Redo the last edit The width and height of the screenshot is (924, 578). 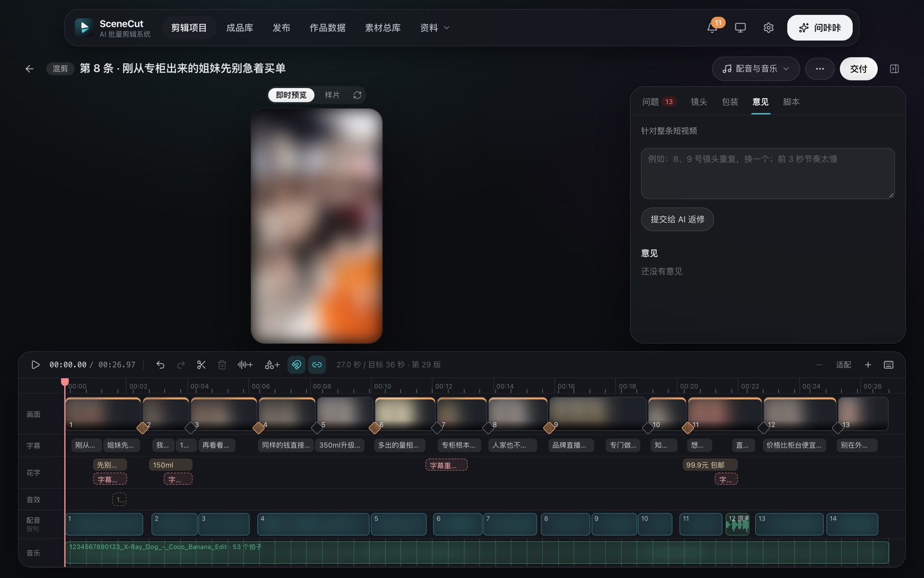pos(181,365)
